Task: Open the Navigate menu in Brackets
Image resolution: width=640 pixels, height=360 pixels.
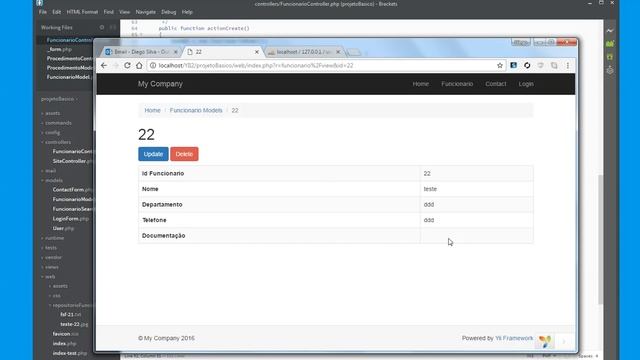Action: [145, 12]
